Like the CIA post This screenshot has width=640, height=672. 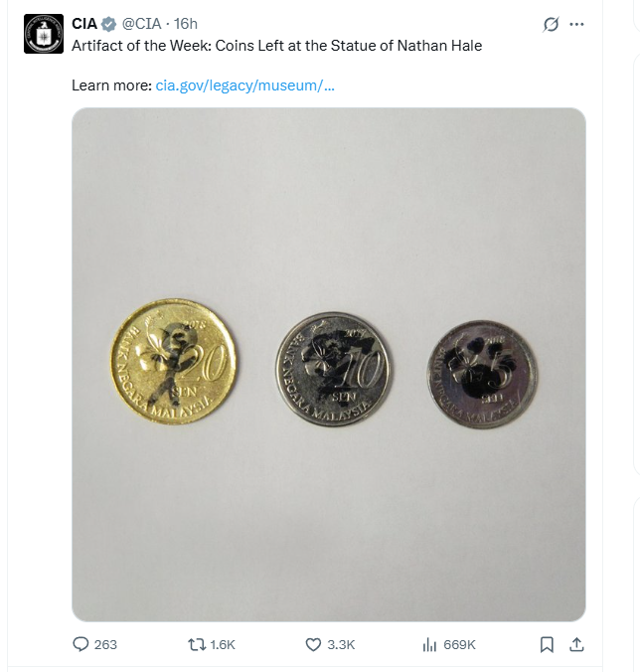point(314,644)
